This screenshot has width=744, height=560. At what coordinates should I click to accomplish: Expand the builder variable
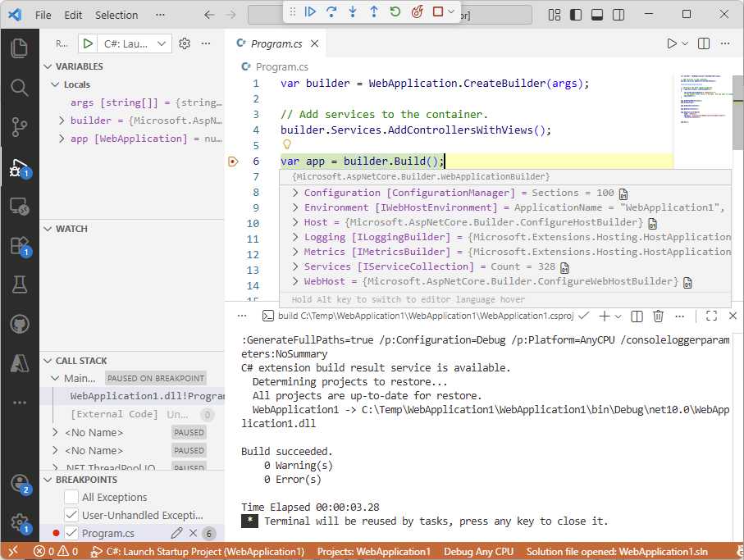pyautogui.click(x=62, y=121)
